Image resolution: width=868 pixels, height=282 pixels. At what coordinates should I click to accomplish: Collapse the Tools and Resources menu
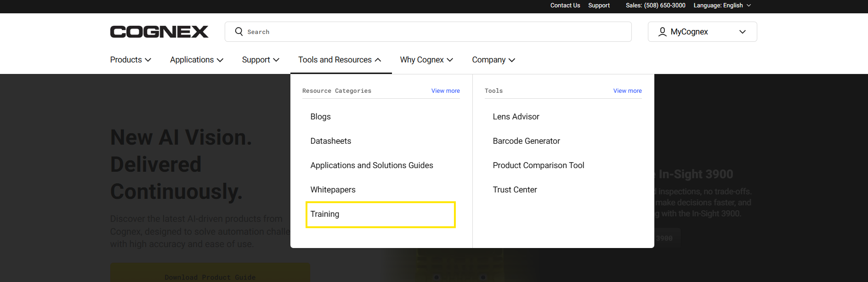(x=340, y=60)
